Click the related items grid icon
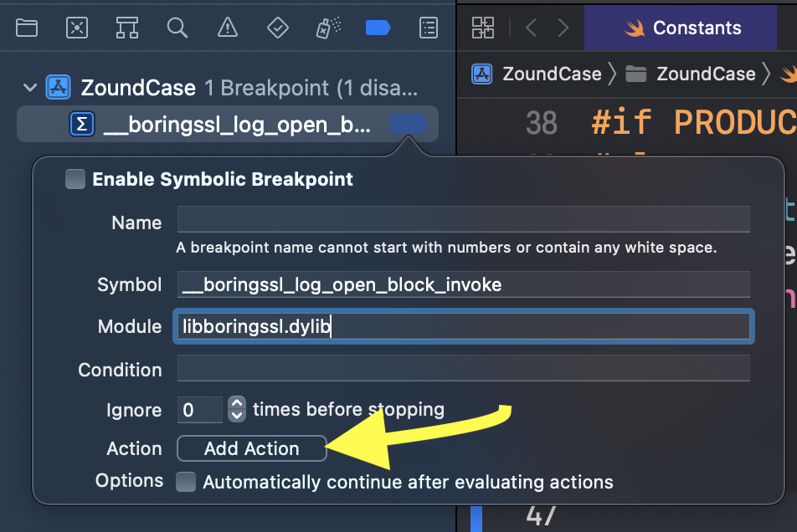797x532 pixels. 483,28
